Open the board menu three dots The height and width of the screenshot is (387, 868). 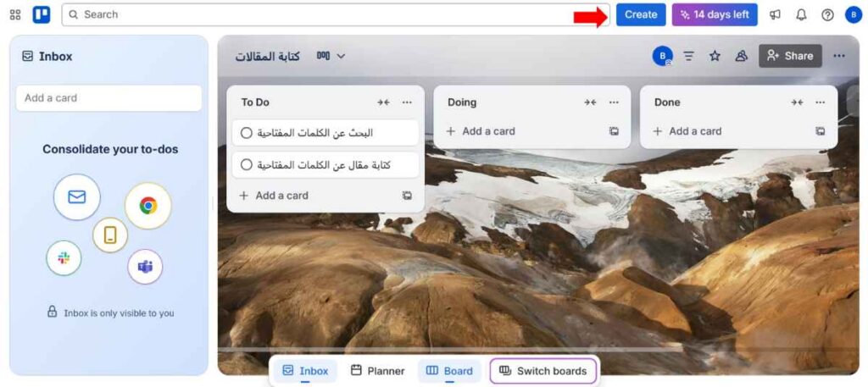839,56
